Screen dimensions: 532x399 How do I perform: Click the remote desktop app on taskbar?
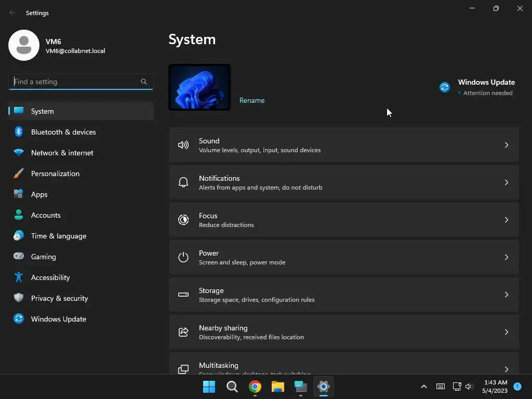(x=301, y=387)
